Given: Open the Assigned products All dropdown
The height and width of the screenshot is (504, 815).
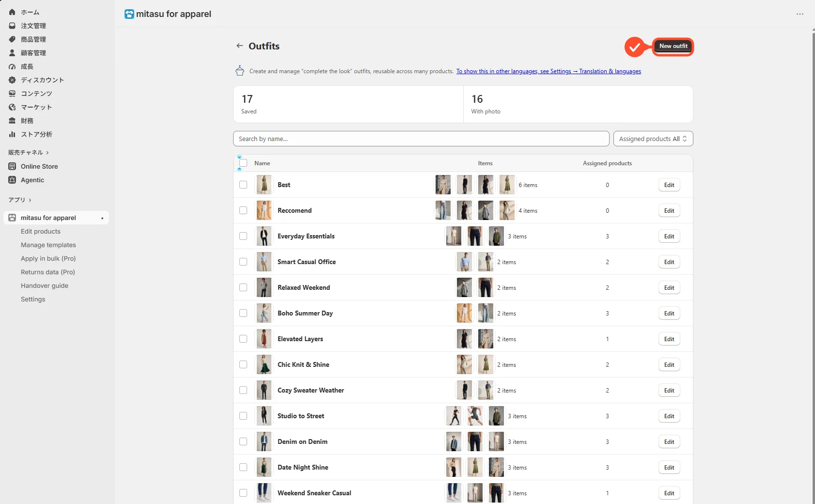Looking at the screenshot, I should (x=653, y=139).
